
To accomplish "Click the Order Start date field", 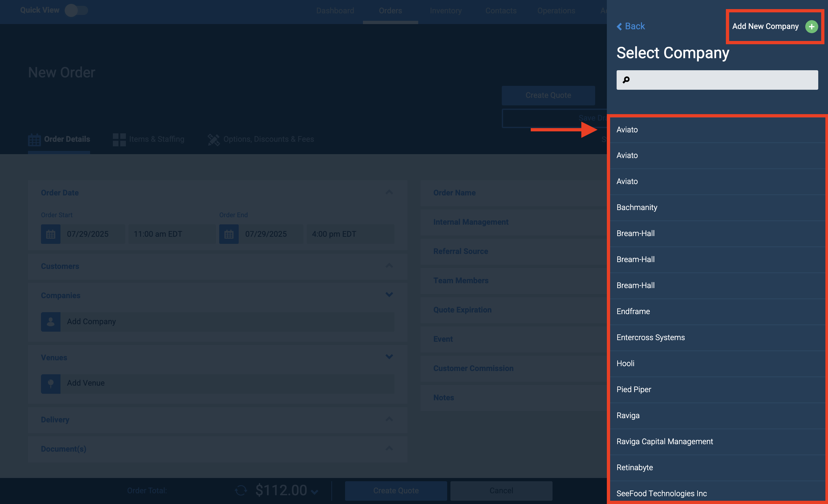I will 93,234.
